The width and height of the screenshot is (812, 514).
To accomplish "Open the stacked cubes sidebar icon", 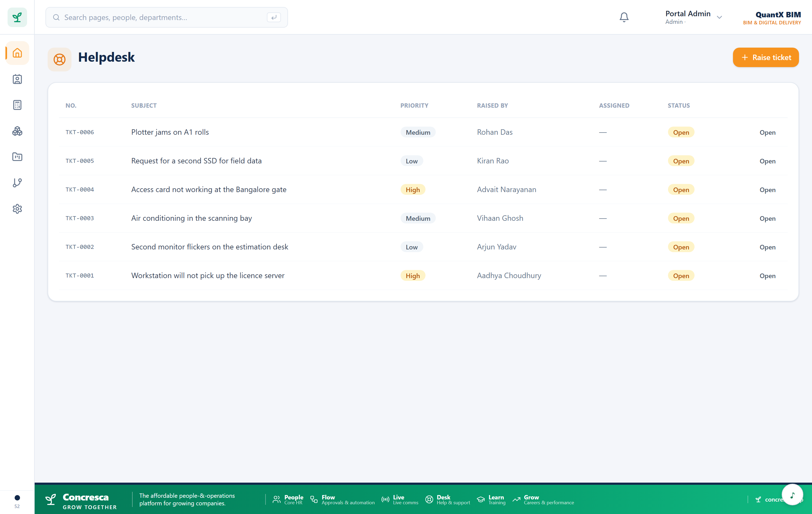I will click(x=17, y=131).
